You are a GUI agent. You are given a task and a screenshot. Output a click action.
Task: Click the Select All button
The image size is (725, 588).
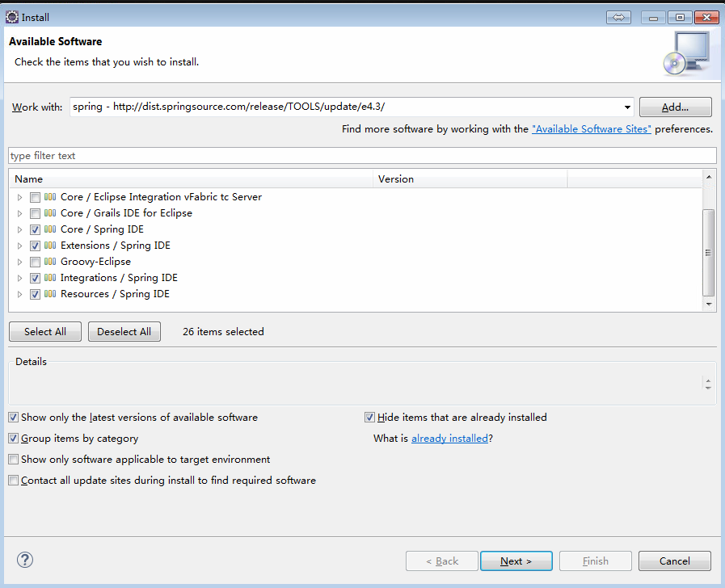pyautogui.click(x=44, y=332)
